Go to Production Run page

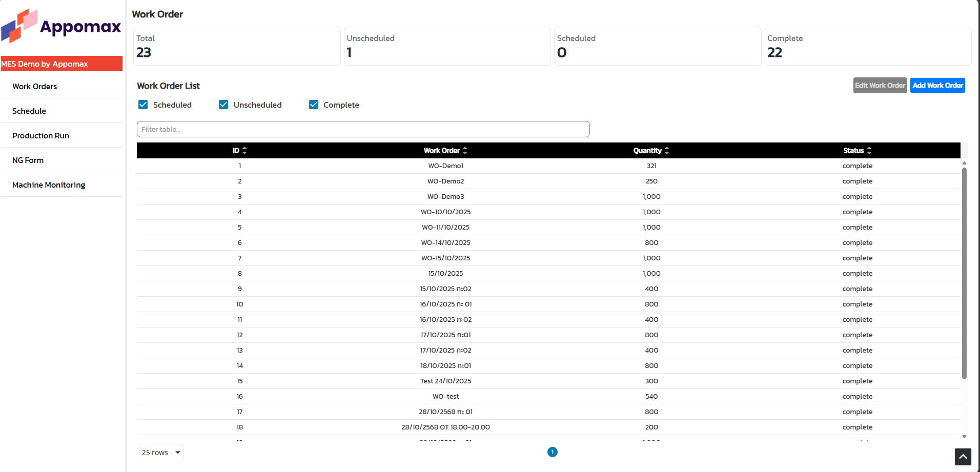click(x=40, y=135)
